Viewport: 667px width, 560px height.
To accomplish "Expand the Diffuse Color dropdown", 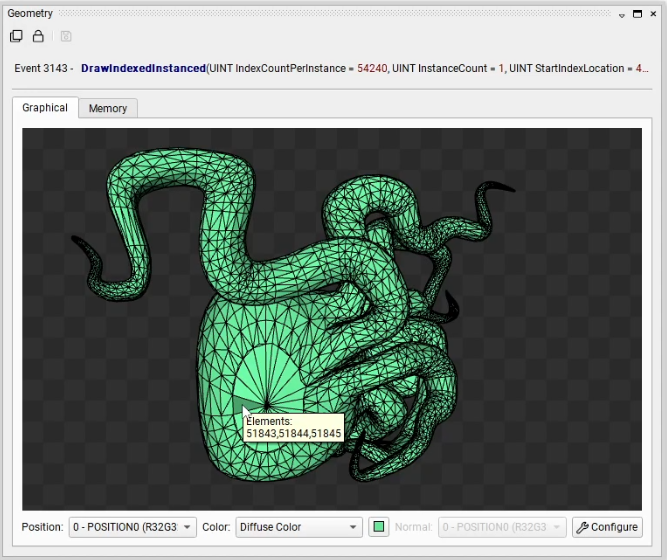I will (x=298, y=527).
